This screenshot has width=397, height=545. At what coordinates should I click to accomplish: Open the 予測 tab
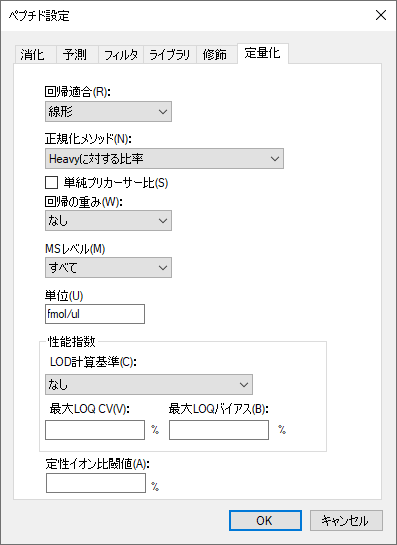tap(77, 55)
